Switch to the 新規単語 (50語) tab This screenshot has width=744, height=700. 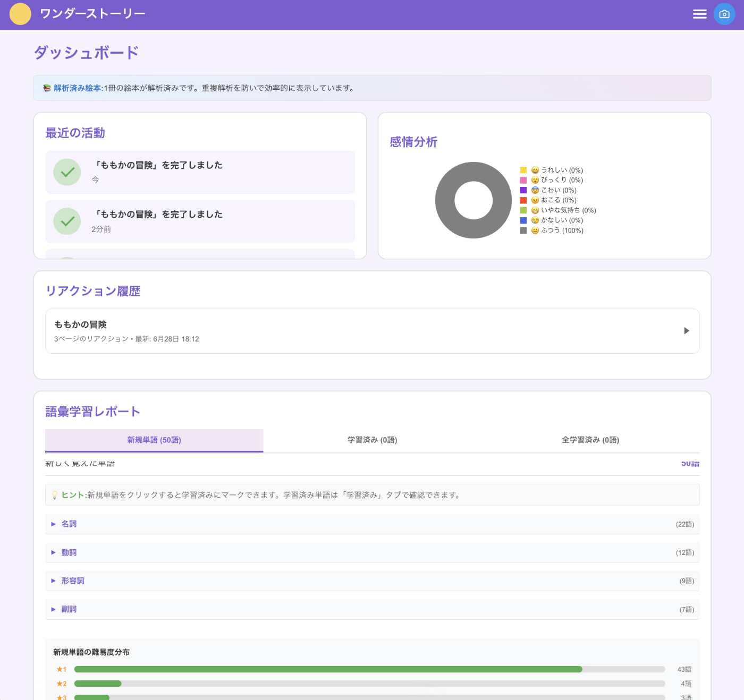(154, 440)
